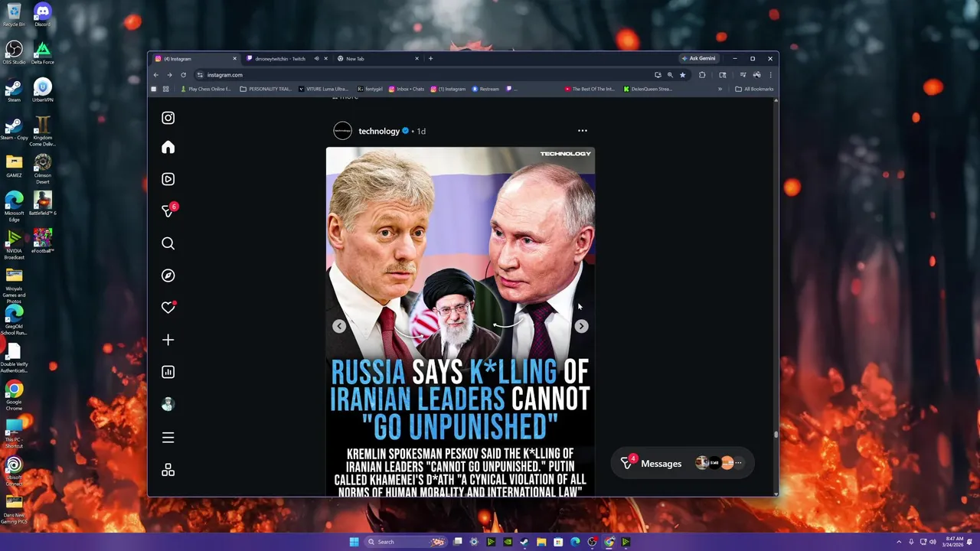Open Chrome three-dot menu
This screenshot has width=980, height=551.
[x=770, y=75]
